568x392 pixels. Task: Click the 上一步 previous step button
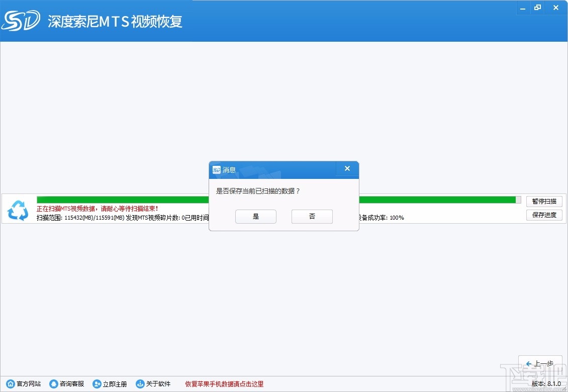point(540,364)
